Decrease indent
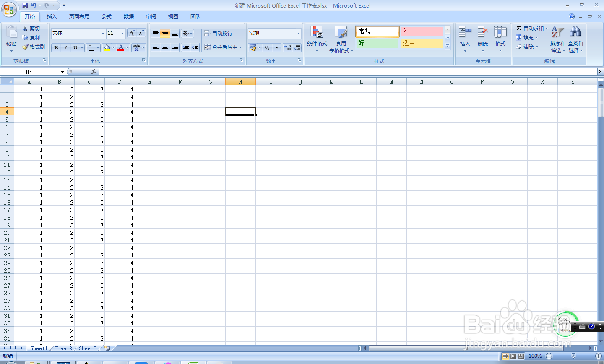604x364 pixels. point(186,47)
